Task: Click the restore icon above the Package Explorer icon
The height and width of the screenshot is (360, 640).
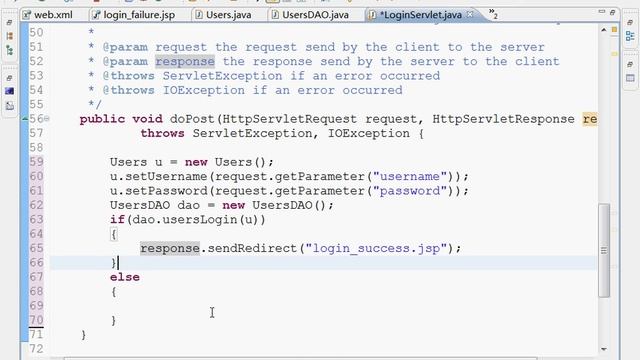Action: click(9, 22)
